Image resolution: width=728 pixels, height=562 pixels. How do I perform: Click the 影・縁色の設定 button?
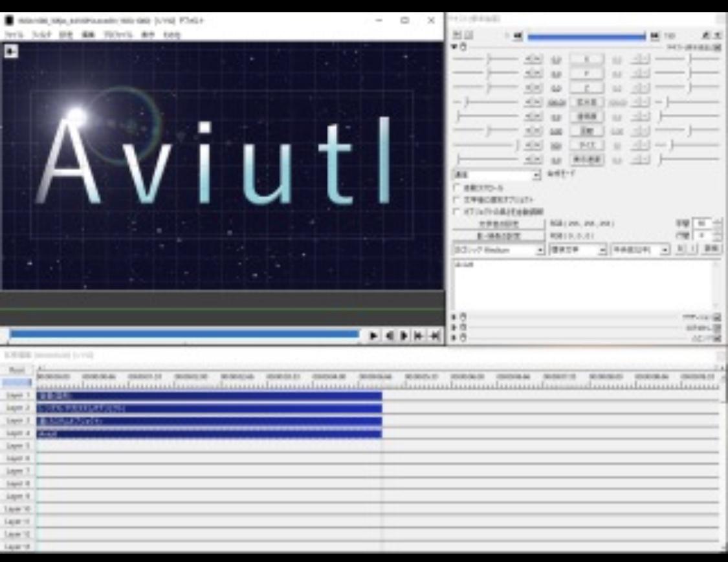click(499, 236)
